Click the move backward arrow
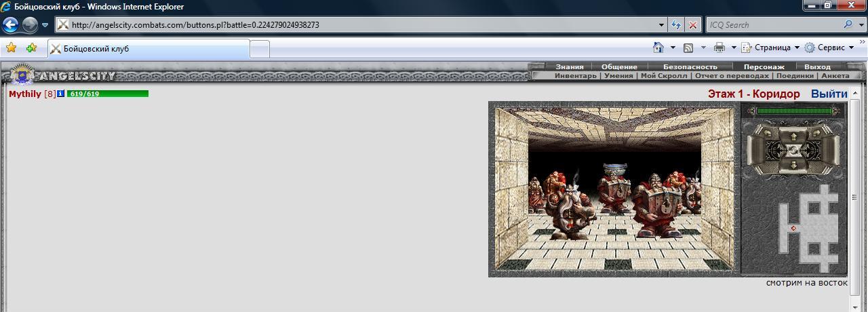 (x=793, y=165)
